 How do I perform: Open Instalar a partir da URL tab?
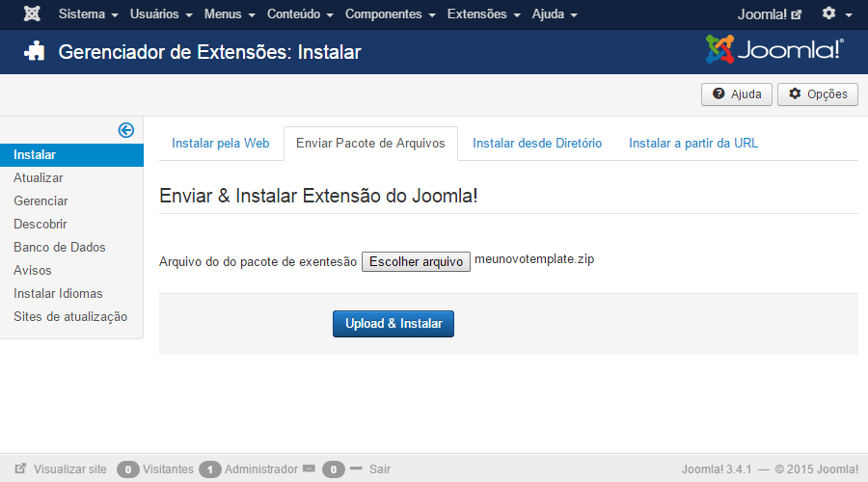pyautogui.click(x=693, y=144)
